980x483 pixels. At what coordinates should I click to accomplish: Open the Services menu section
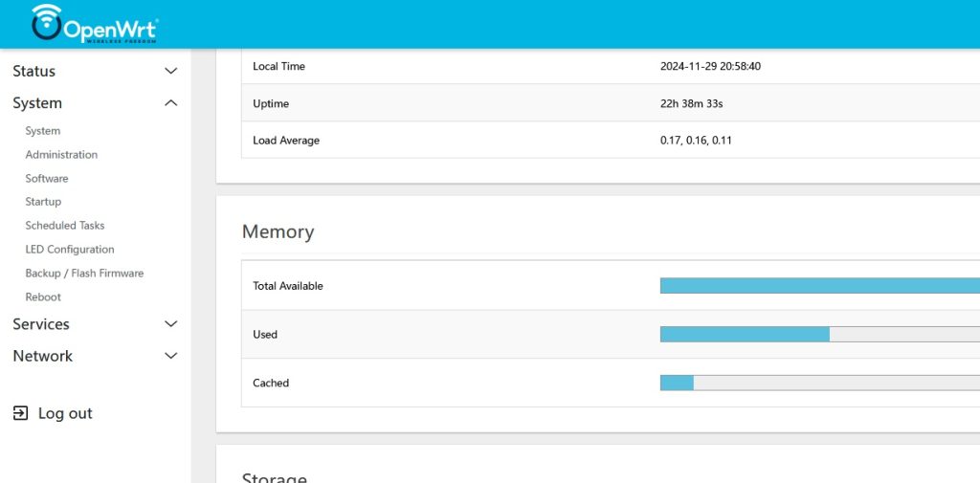coord(41,324)
